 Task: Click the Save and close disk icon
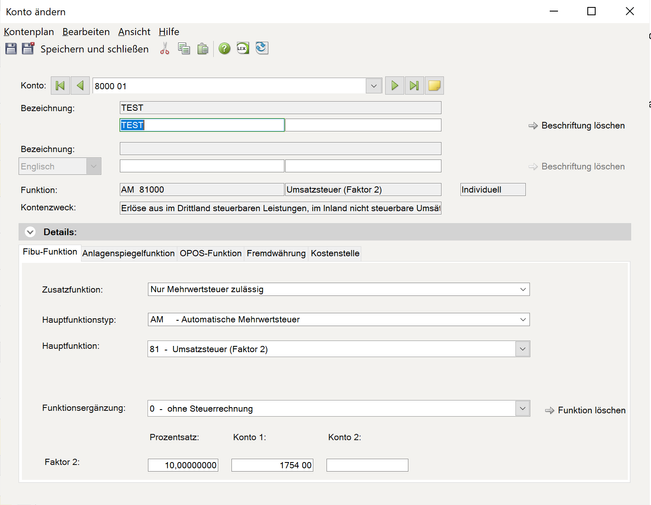pos(28,49)
